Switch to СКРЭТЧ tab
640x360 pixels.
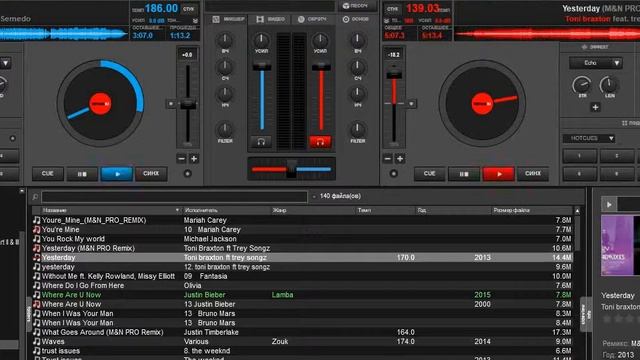click(x=312, y=19)
